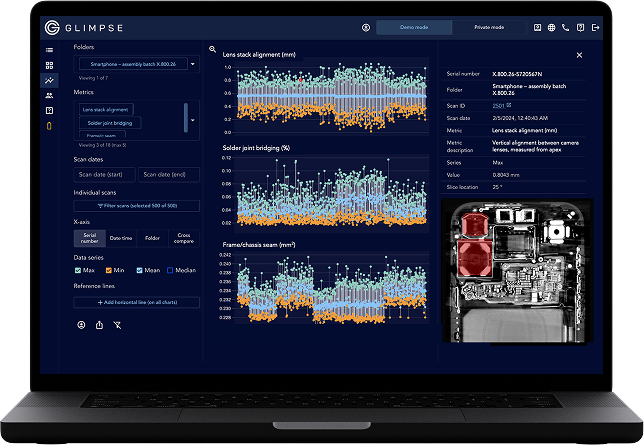This screenshot has height=445, width=644.
Task: Select the trend chart sidebar icon
Action: 49,80
